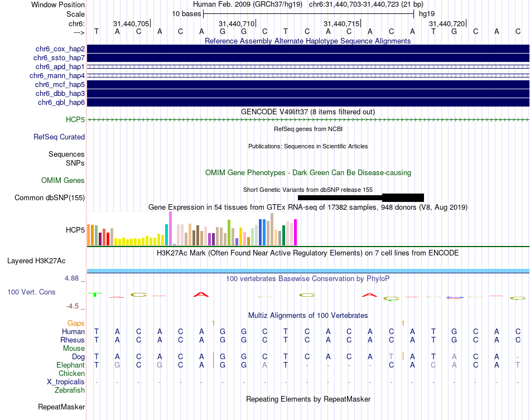Click the RepeatMasker track label
The height and width of the screenshot is (420, 530).
(61, 407)
